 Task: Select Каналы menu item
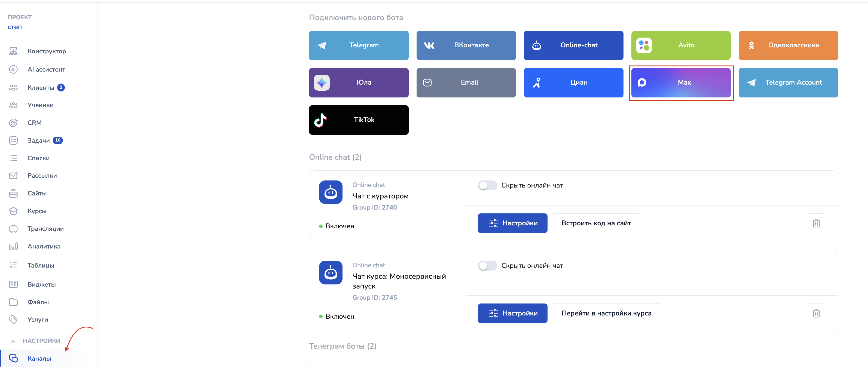(39, 358)
